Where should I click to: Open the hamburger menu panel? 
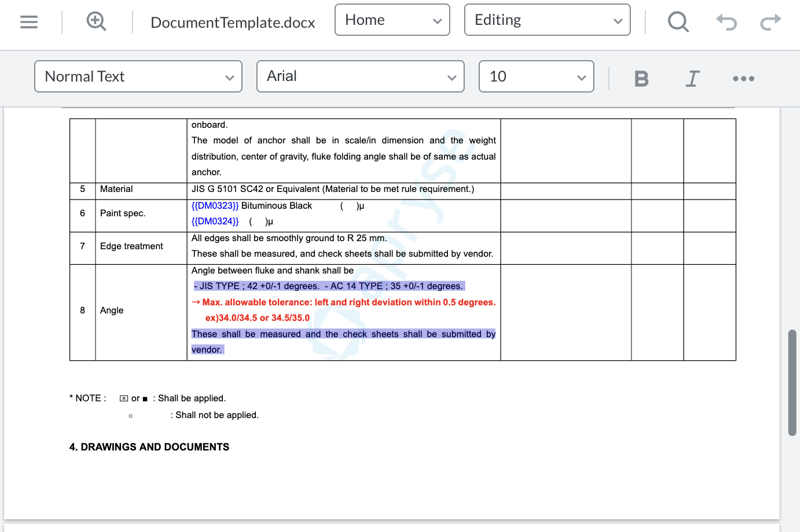tap(29, 22)
